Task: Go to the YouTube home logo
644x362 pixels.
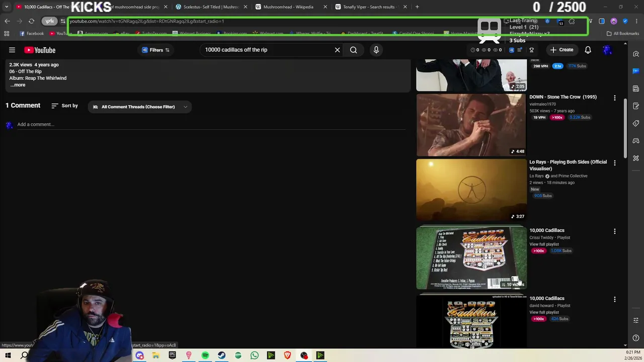Action: [40, 50]
